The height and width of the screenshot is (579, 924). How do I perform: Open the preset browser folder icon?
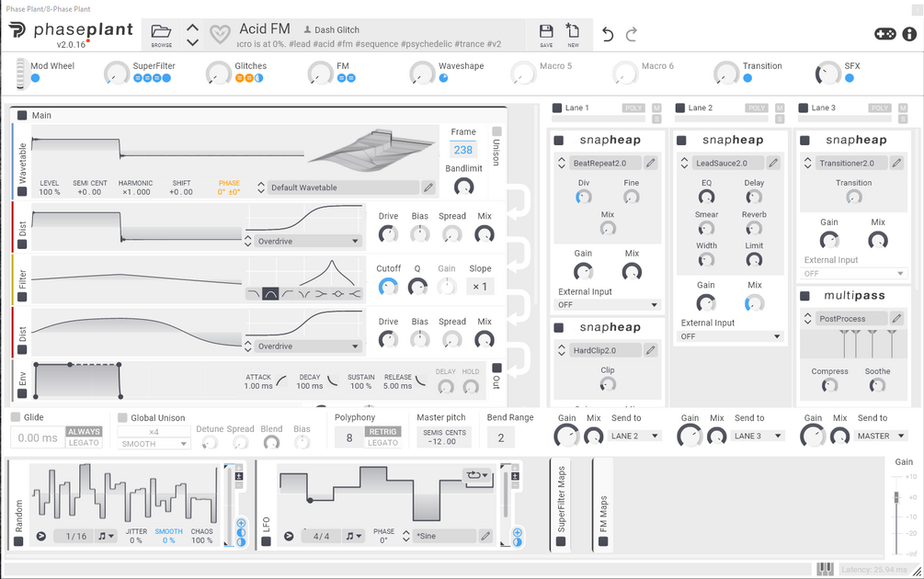tap(161, 32)
